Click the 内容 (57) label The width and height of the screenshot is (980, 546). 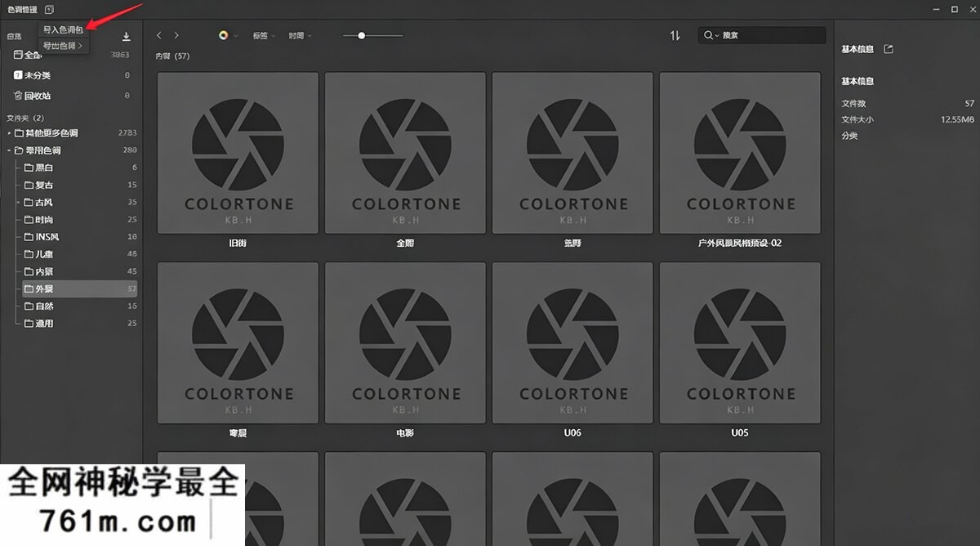click(x=172, y=56)
